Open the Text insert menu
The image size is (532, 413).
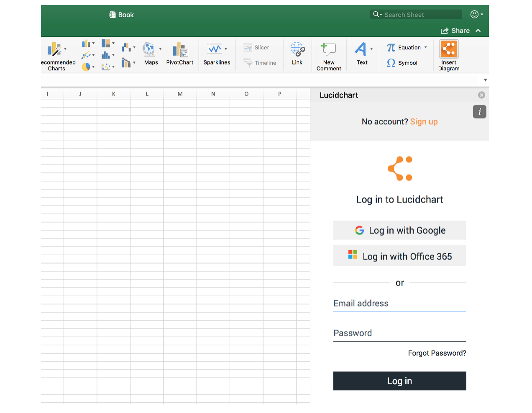point(362,54)
